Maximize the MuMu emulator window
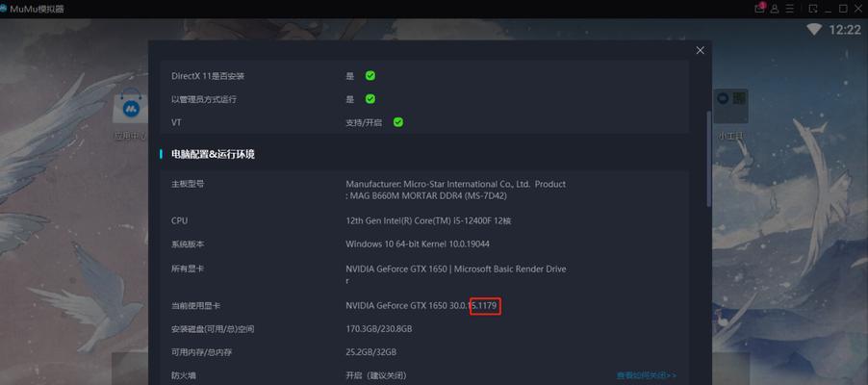The height and width of the screenshot is (385, 868). pyautogui.click(x=843, y=9)
